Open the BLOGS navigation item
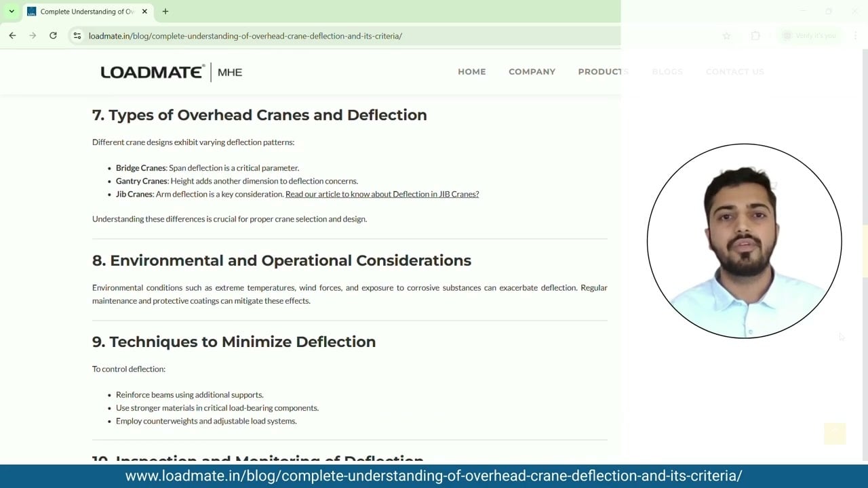 coord(667,72)
